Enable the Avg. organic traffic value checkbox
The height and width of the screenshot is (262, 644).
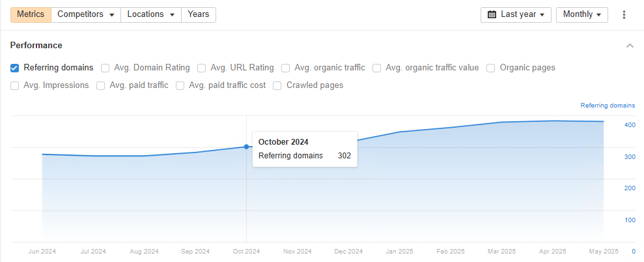click(376, 68)
